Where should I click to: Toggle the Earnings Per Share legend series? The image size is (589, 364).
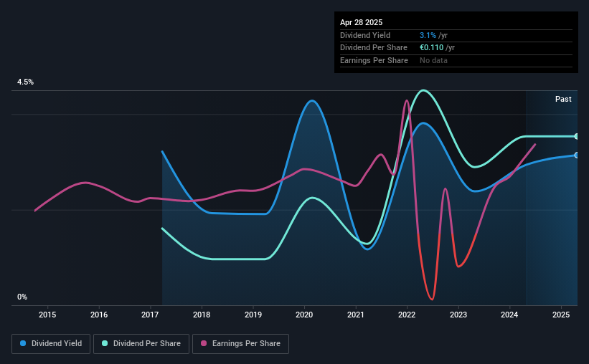point(240,344)
